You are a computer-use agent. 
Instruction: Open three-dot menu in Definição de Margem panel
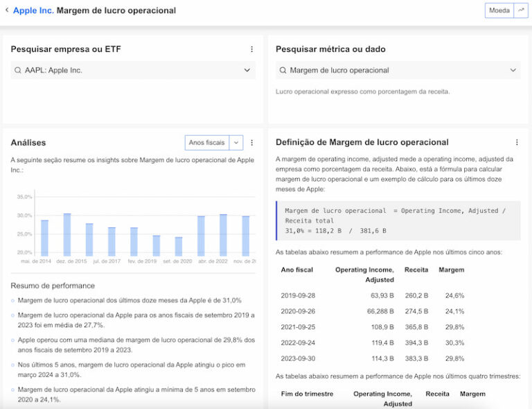pos(516,143)
